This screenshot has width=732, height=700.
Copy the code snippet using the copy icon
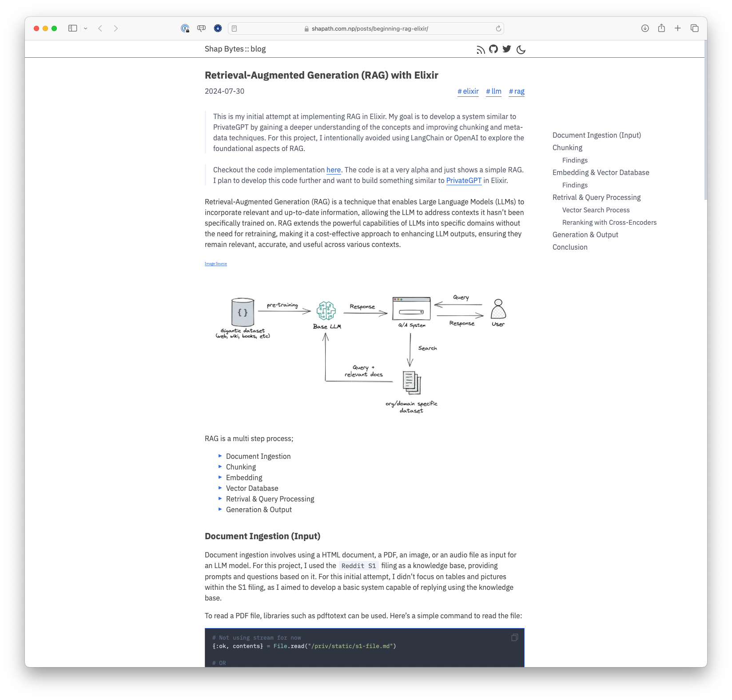[515, 637]
